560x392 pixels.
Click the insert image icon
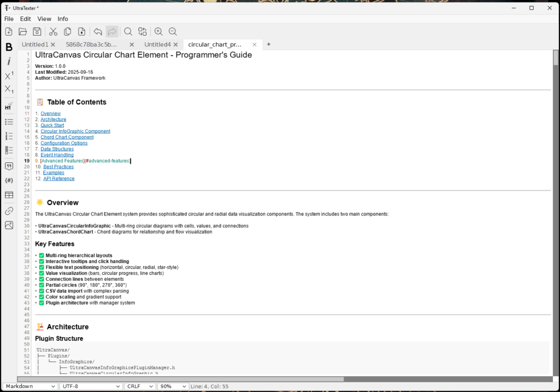pyautogui.click(x=9, y=225)
